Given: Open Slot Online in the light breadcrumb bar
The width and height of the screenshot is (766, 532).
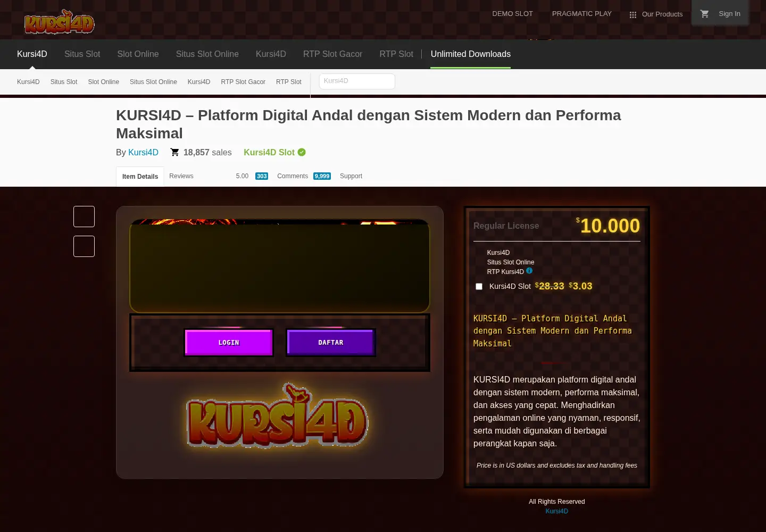Looking at the screenshot, I should coord(104,82).
